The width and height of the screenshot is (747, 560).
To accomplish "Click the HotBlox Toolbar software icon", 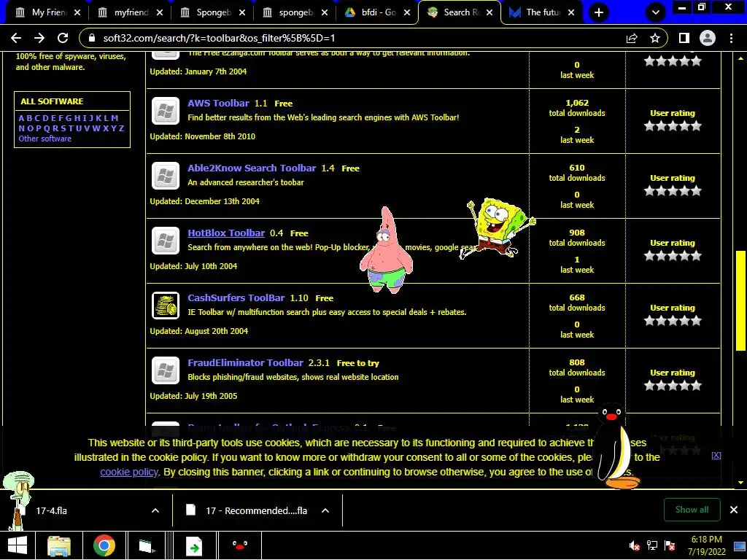I will (x=166, y=241).
